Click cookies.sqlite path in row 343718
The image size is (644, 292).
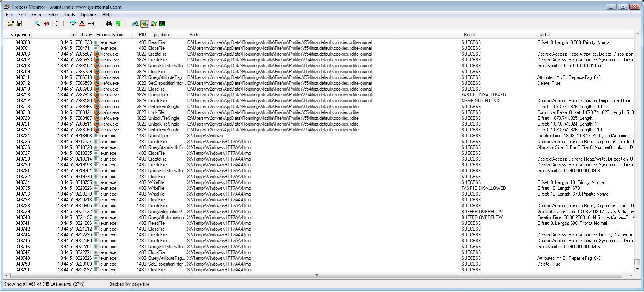click(x=273, y=107)
